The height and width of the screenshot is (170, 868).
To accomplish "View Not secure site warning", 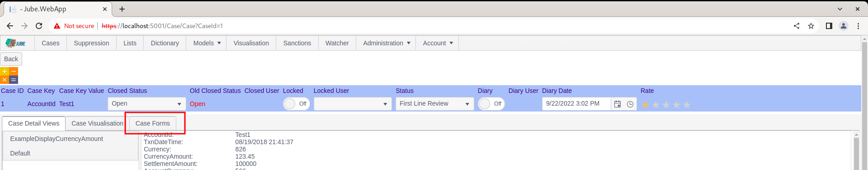I will tap(74, 26).
